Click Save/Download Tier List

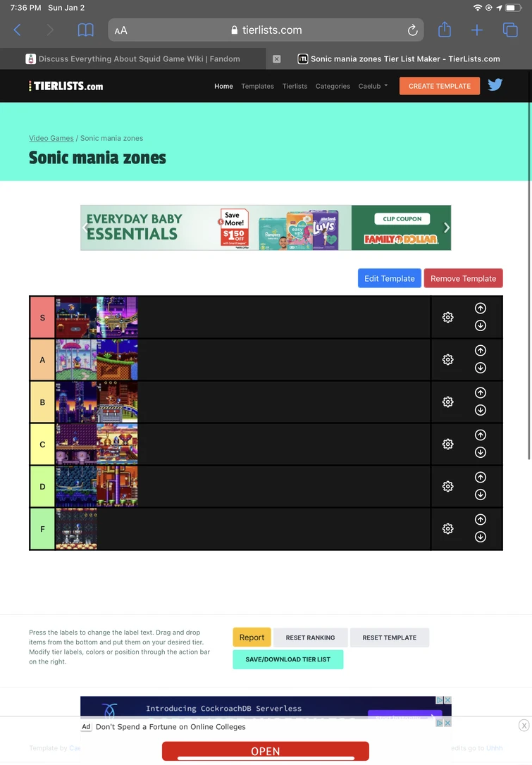click(x=287, y=659)
